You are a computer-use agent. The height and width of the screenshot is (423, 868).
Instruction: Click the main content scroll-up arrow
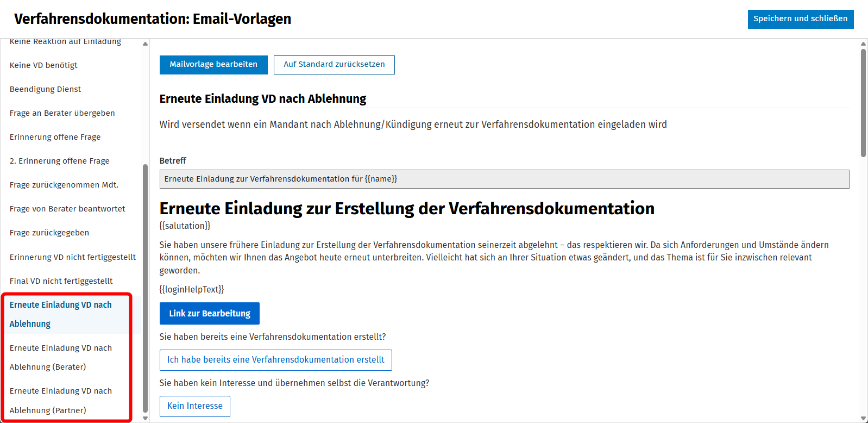click(x=863, y=44)
